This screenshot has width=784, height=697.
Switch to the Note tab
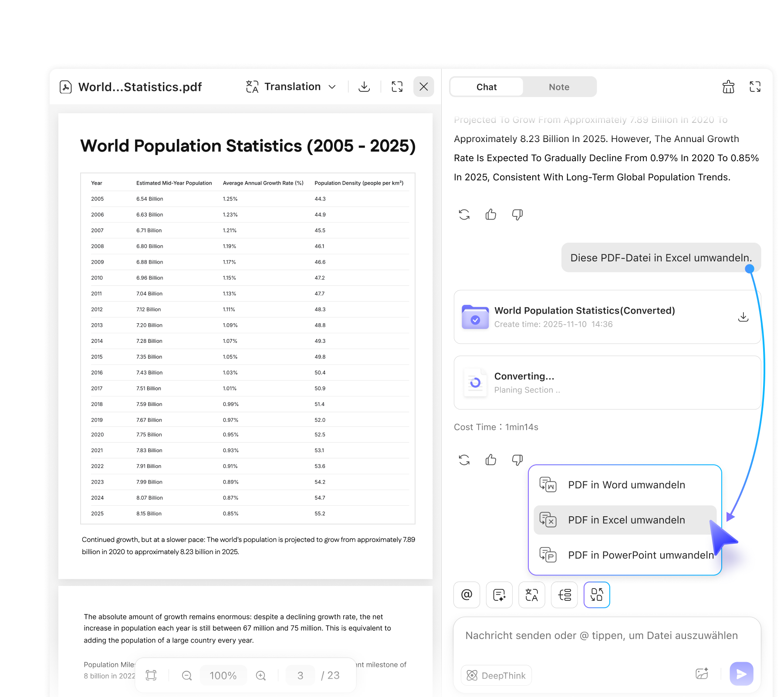pos(559,87)
